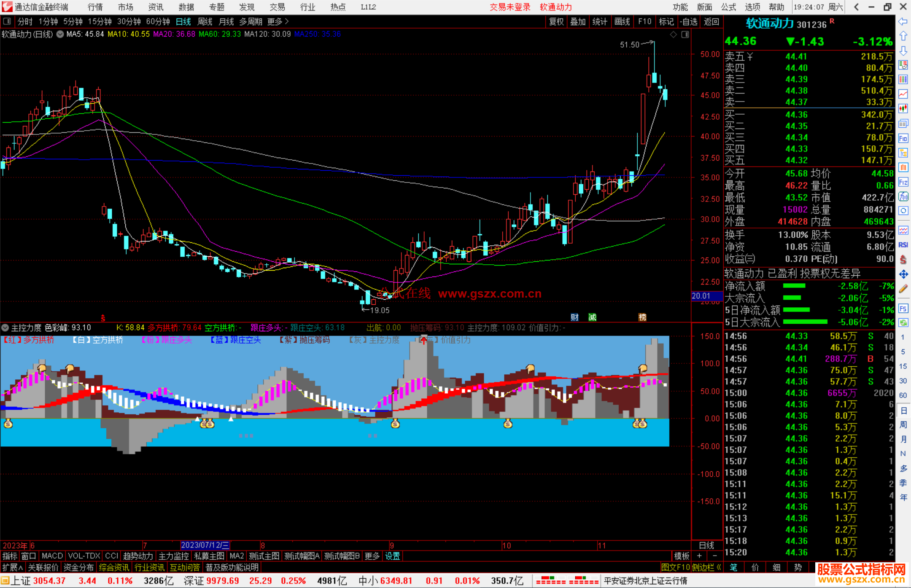
Task: Toggle the 主控力度 indicator circle checkbox
Action: pyautogui.click(x=5, y=328)
